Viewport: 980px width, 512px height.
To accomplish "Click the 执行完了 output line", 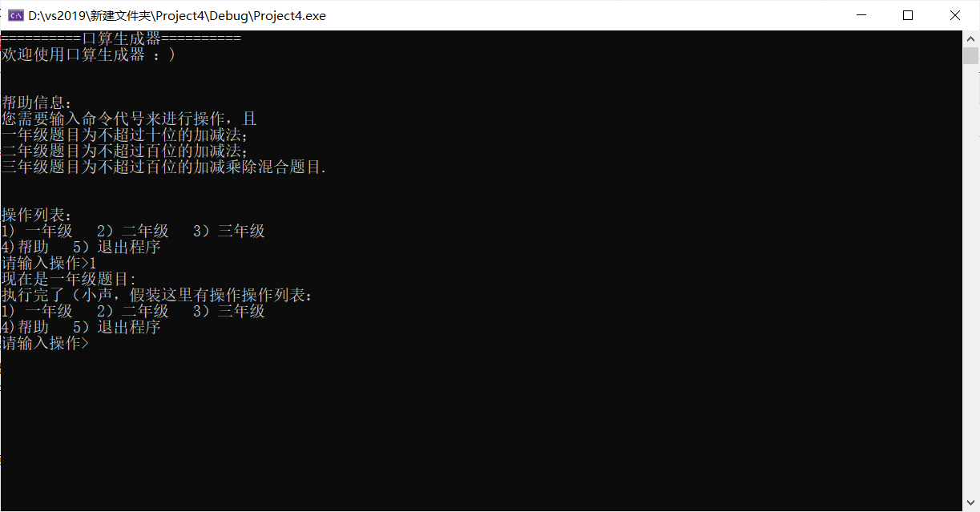I will pyautogui.click(x=157, y=295).
